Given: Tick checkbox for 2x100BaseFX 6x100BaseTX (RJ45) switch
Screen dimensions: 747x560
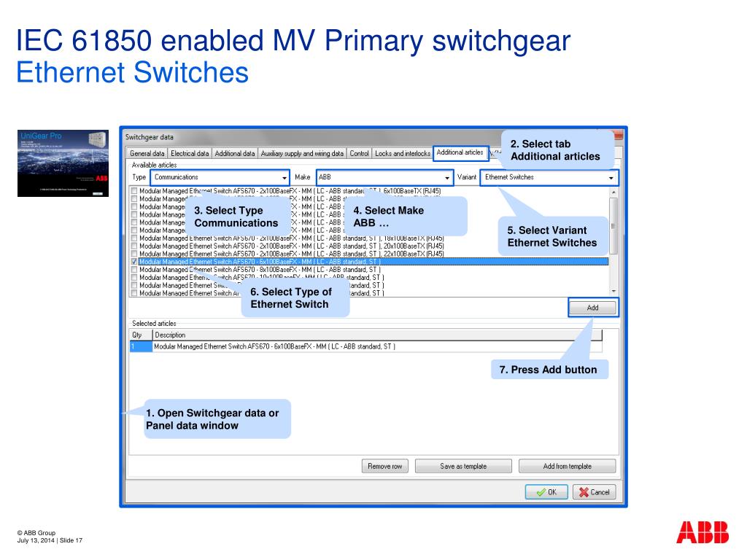Looking at the screenshot, I should [x=134, y=191].
